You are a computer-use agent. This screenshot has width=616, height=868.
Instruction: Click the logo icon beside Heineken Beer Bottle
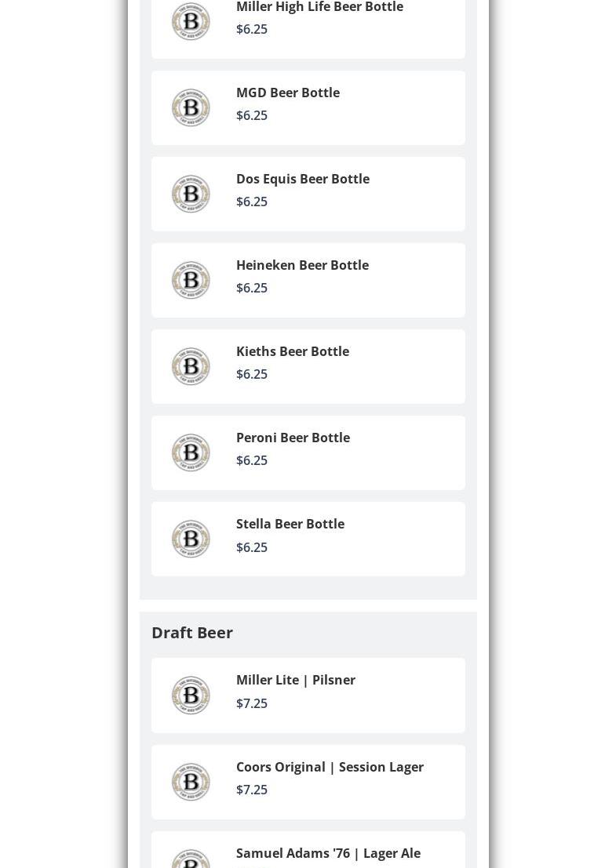pos(191,280)
